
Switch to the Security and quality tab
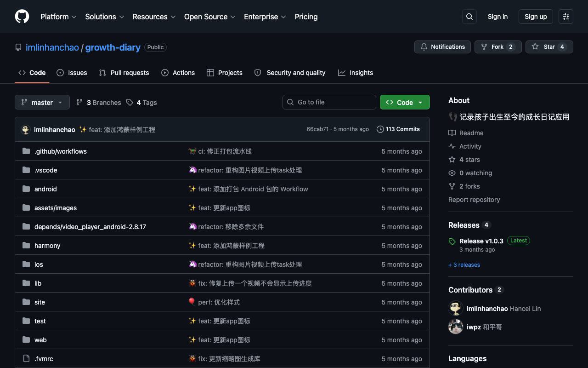point(290,73)
